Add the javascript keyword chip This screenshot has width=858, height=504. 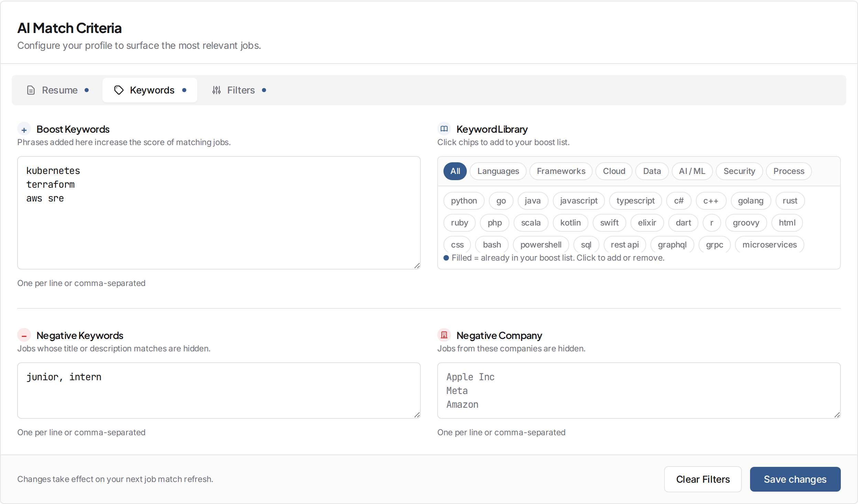tap(579, 201)
